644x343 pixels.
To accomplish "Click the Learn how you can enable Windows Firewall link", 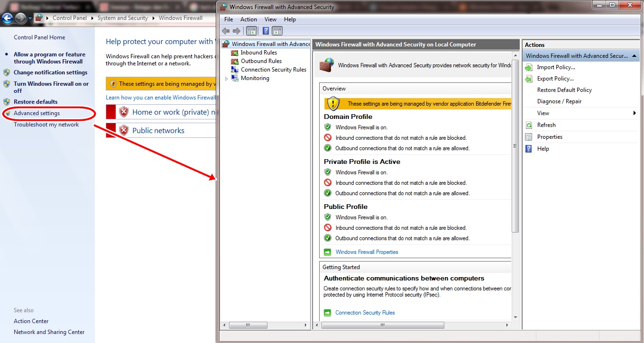I will tap(161, 98).
